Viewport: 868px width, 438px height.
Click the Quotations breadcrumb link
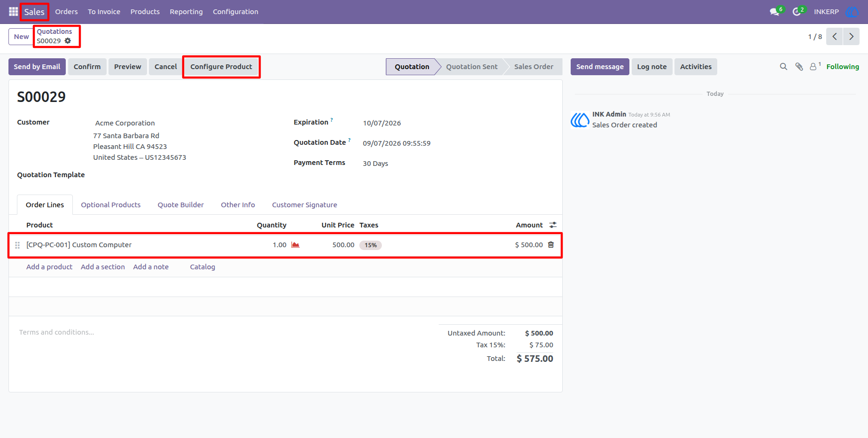click(54, 31)
